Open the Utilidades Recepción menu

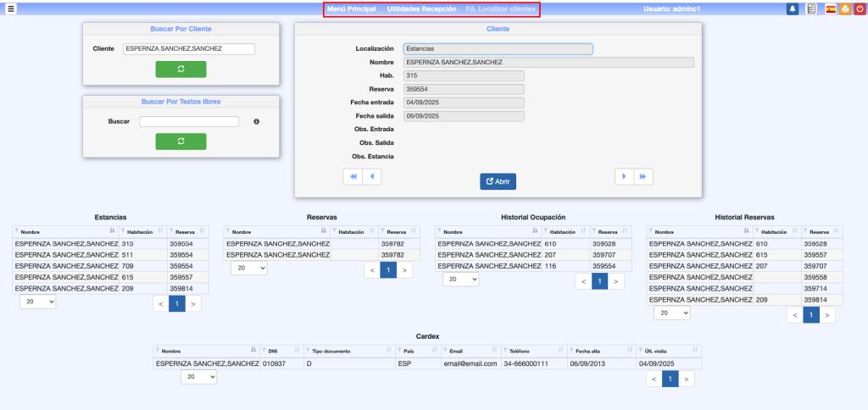(421, 8)
